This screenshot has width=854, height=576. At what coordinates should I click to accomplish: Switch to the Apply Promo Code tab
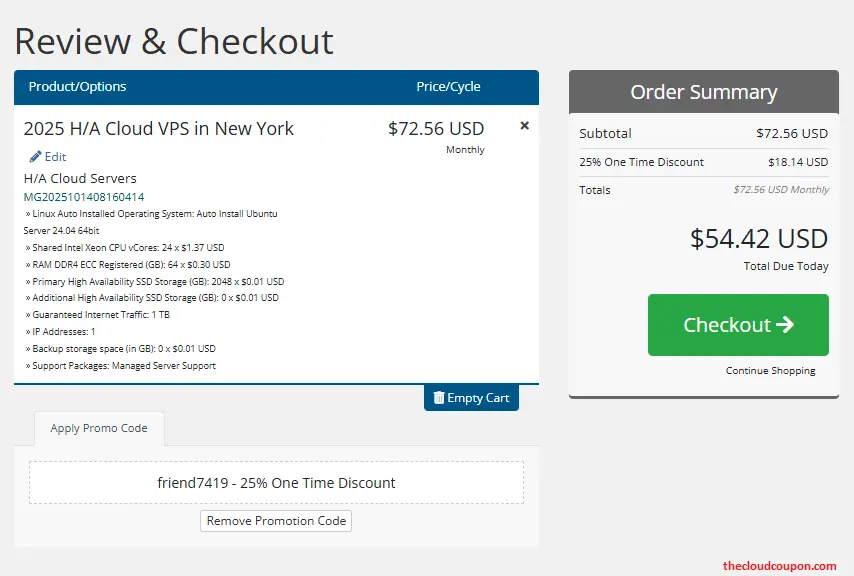click(98, 428)
